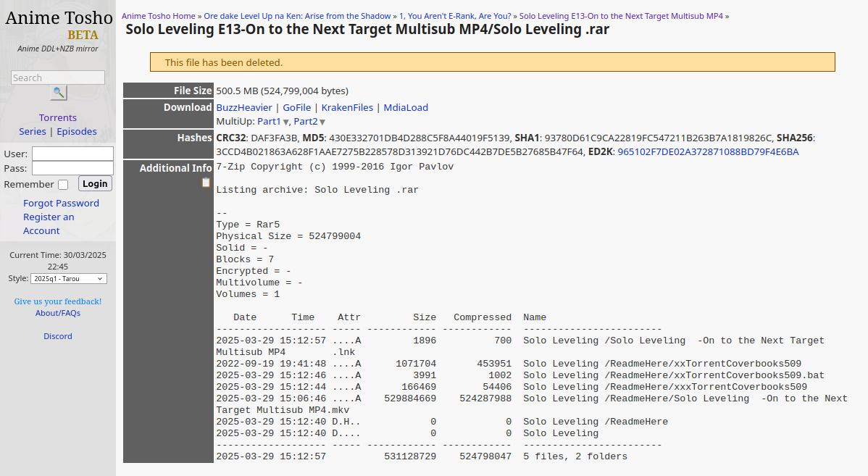Click the clipboard copy icon under Additional Info
Screen dimensions: 868x476
tap(206, 183)
